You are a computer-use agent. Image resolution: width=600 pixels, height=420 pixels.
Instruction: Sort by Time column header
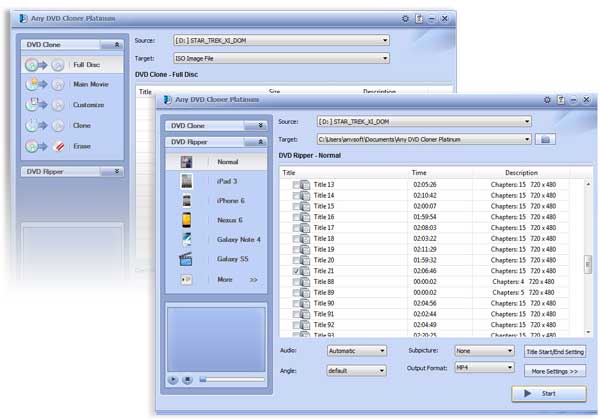[x=419, y=173]
